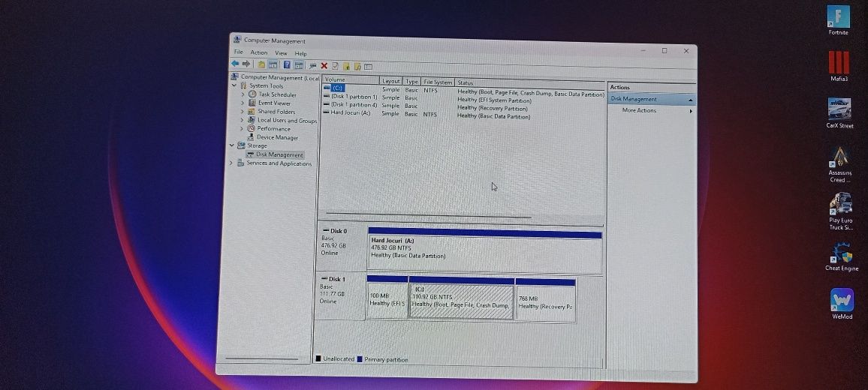Sort by the Layout column header
Image resolution: width=868 pixels, height=390 pixels.
coord(390,81)
